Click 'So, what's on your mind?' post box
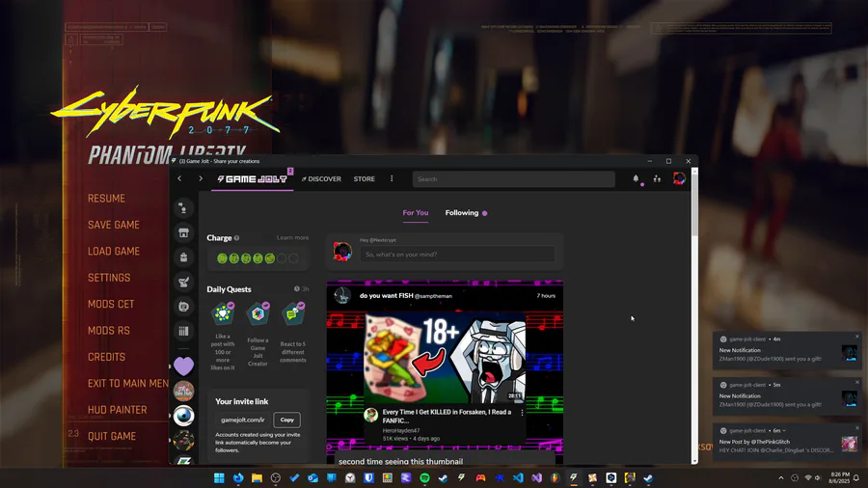This screenshot has height=488, width=868. (x=457, y=255)
